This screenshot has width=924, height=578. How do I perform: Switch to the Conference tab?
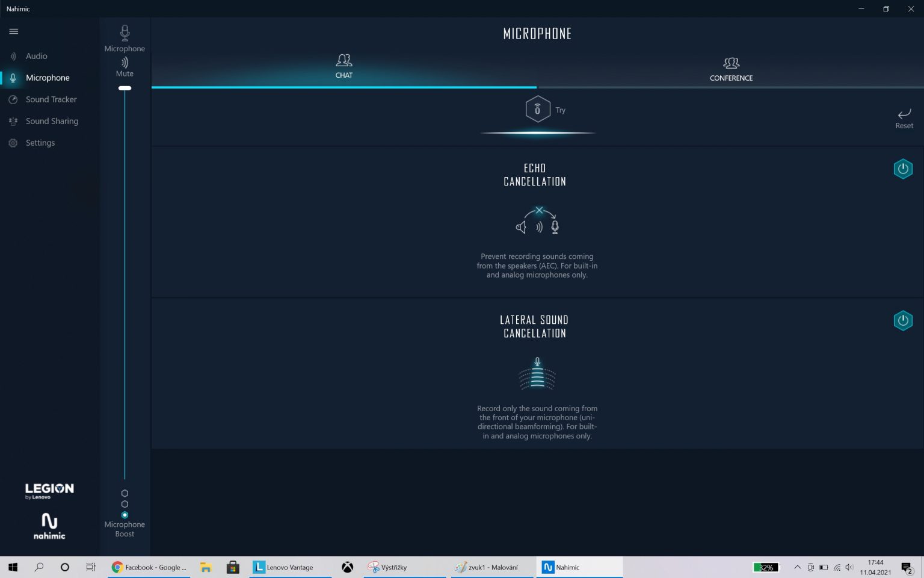coord(731,69)
